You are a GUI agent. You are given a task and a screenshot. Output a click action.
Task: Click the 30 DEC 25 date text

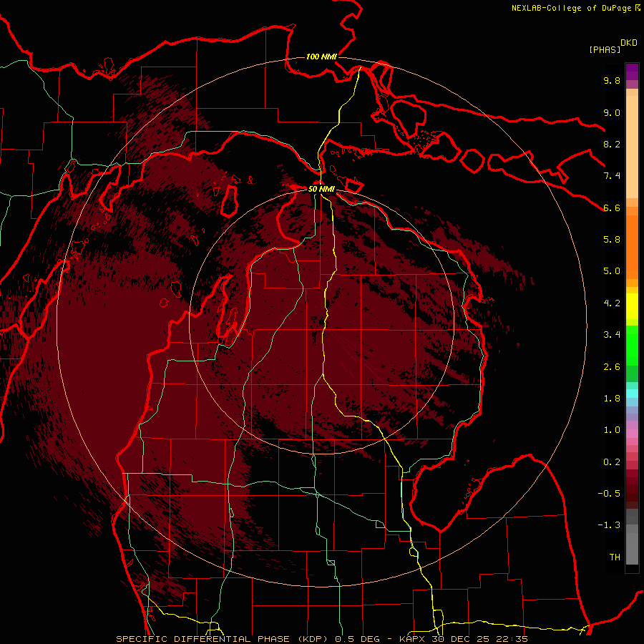[462, 639]
